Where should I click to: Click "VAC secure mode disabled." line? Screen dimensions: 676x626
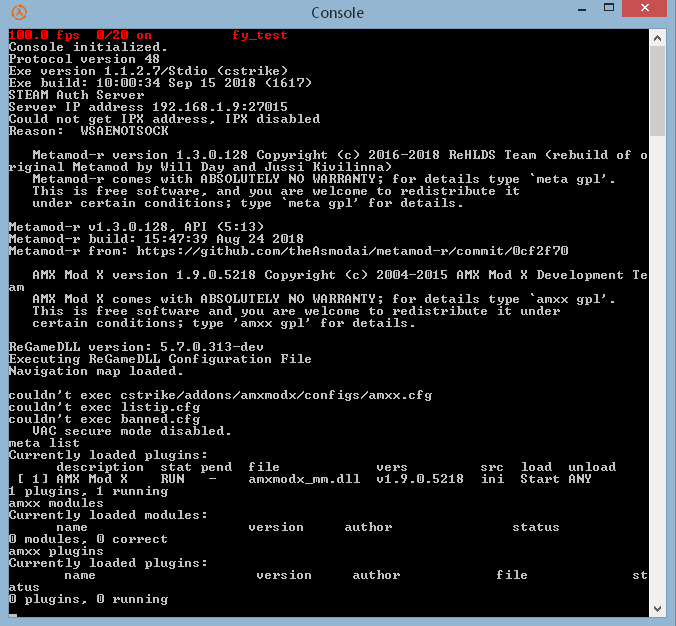pyautogui.click(x=132, y=431)
